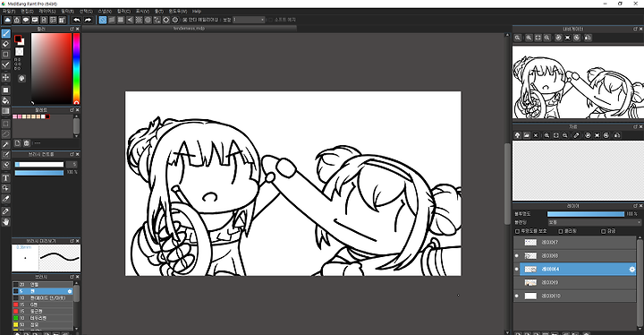The width and height of the screenshot is (644, 335).
Task: Delete palette color trash icon
Action: [x=27, y=143]
